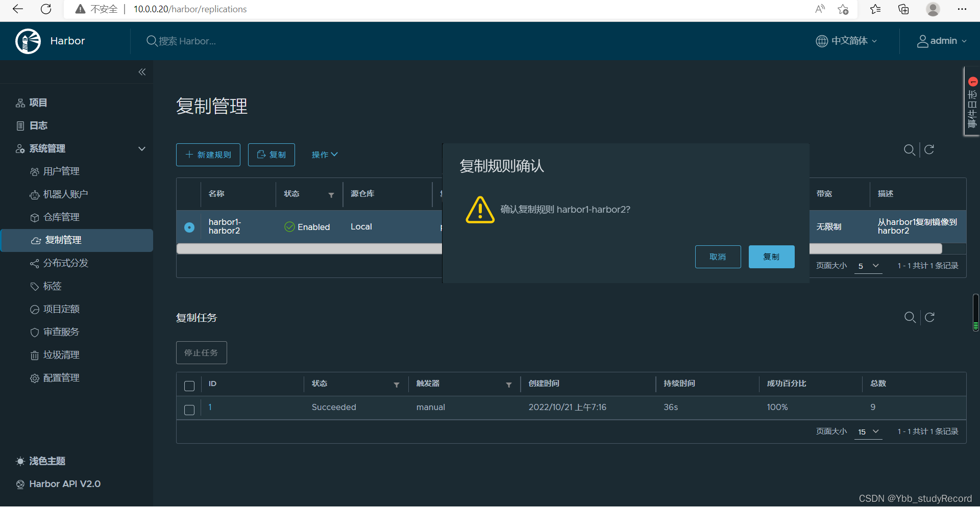The image size is (980, 509).
Task: Open the 操作 actions dropdown
Action: (x=325, y=155)
